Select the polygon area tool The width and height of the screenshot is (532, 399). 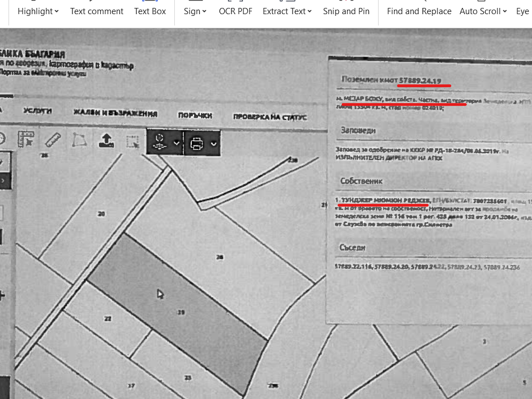79,140
